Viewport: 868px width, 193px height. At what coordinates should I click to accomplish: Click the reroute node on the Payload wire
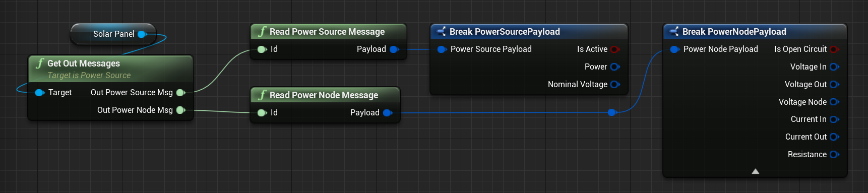[612, 112]
